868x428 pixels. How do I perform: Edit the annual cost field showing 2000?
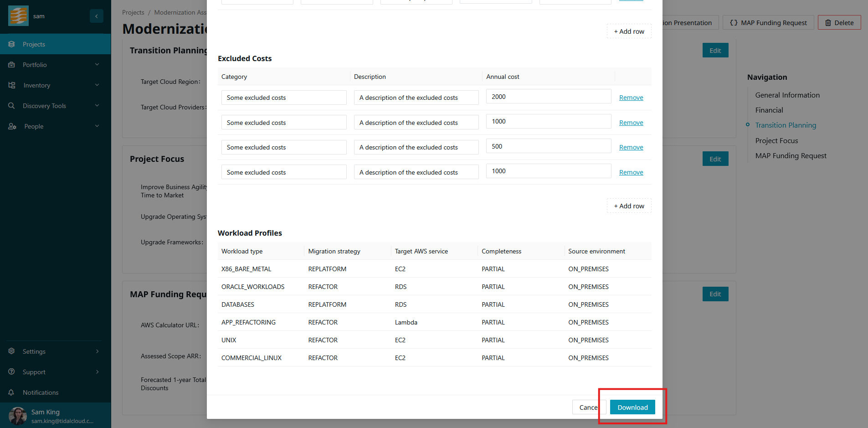549,97
